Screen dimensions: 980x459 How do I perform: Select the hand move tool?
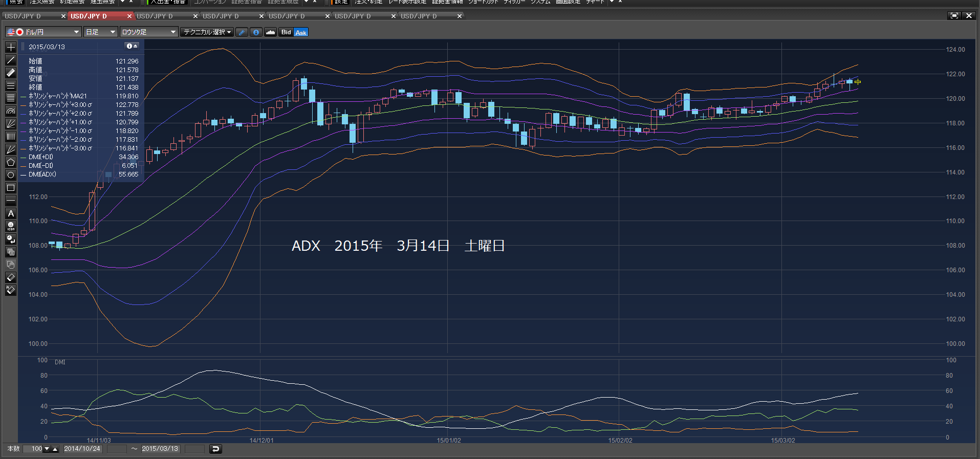(x=10, y=265)
